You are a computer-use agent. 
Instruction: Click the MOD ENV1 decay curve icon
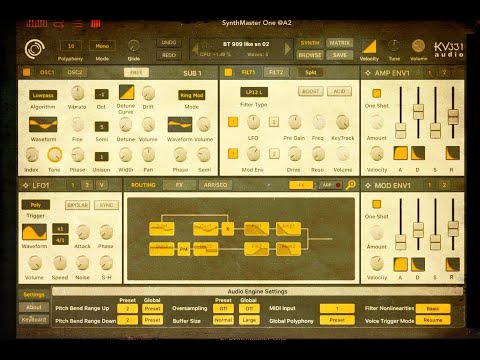pyautogui.click(x=418, y=264)
